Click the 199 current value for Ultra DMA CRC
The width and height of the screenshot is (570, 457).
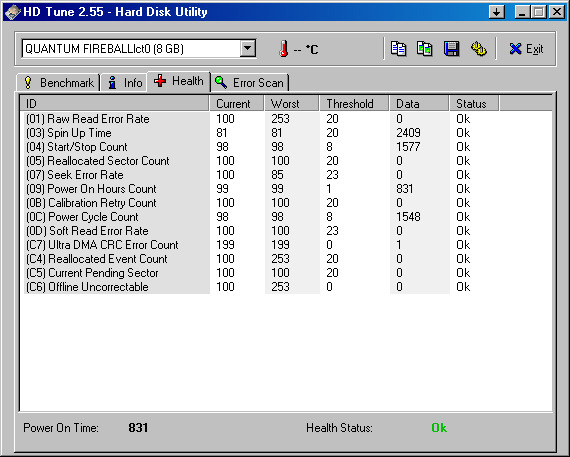(225, 245)
